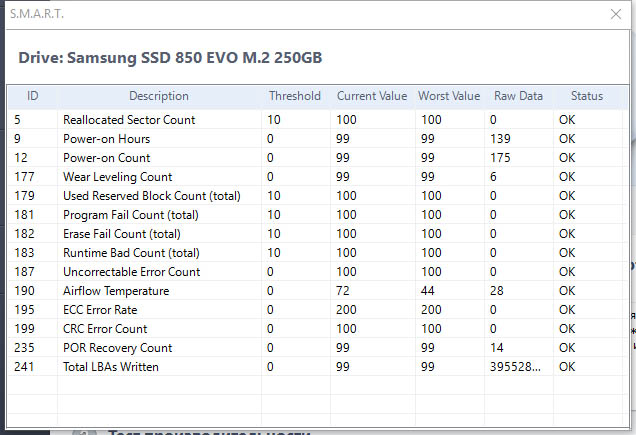Select the Power-on Hours row
Viewport: 636px width, 435px height.
click(316, 139)
